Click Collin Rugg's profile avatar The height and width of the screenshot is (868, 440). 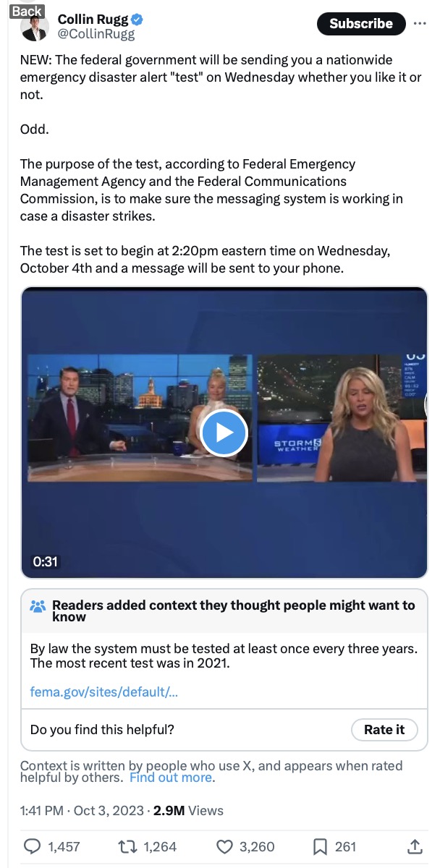tap(34, 27)
